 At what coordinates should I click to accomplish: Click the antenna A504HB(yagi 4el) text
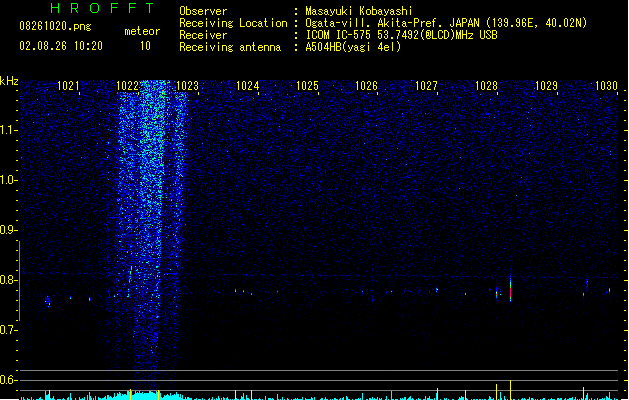coord(353,47)
